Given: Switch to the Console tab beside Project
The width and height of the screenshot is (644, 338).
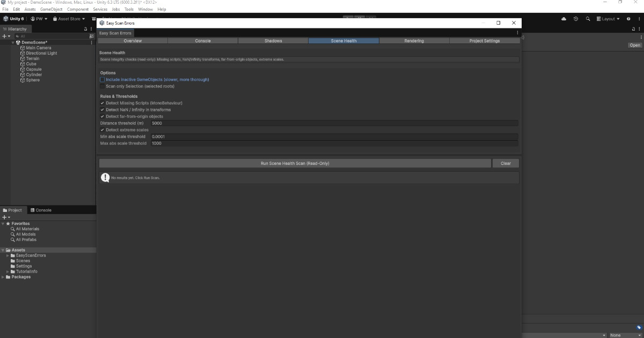Looking at the screenshot, I should [41, 210].
